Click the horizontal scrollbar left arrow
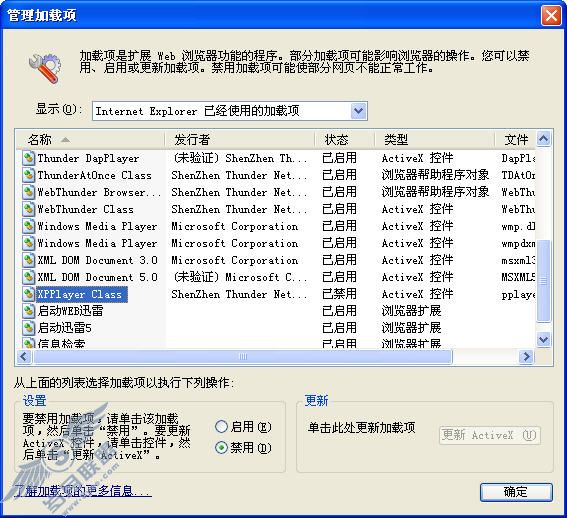567x518 pixels. [x=24, y=357]
